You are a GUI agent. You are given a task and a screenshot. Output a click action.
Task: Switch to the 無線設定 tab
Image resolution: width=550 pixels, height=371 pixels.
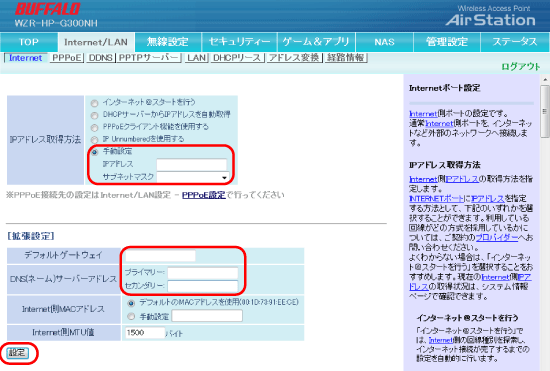[x=168, y=42]
